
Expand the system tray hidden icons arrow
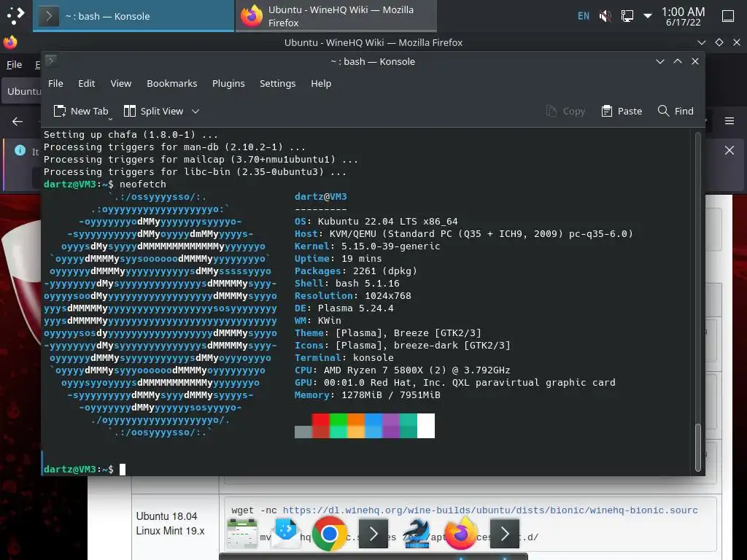(x=648, y=16)
